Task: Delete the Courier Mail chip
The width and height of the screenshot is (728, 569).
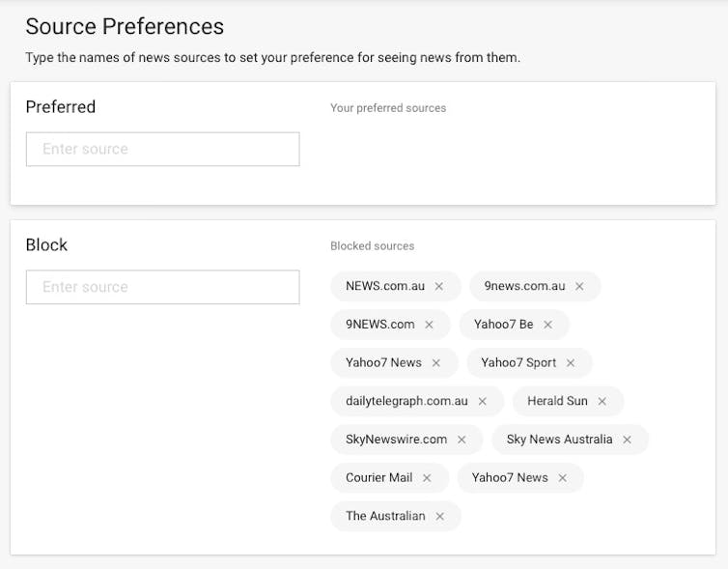Action: (427, 478)
